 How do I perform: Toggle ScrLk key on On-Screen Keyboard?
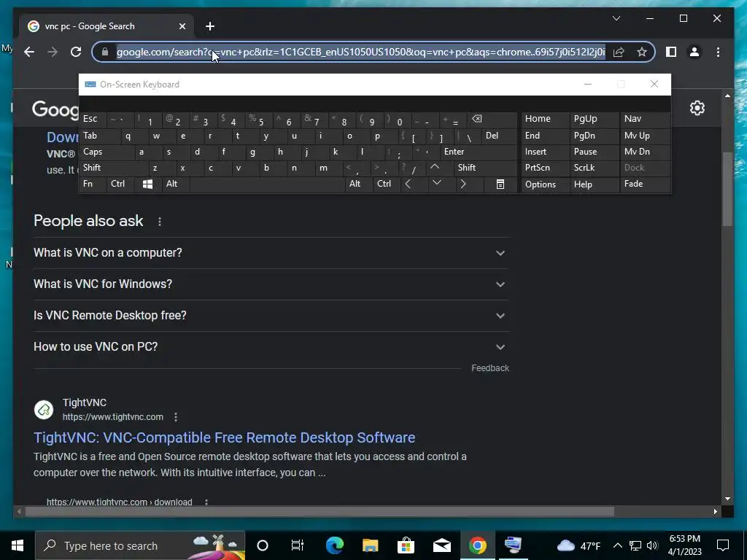click(x=595, y=168)
